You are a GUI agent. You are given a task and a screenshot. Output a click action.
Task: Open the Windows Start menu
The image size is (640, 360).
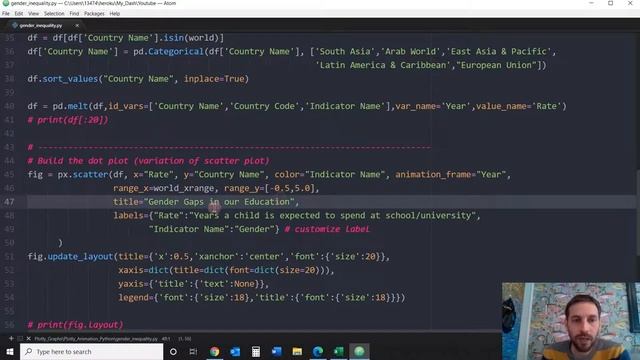click(x=10, y=351)
